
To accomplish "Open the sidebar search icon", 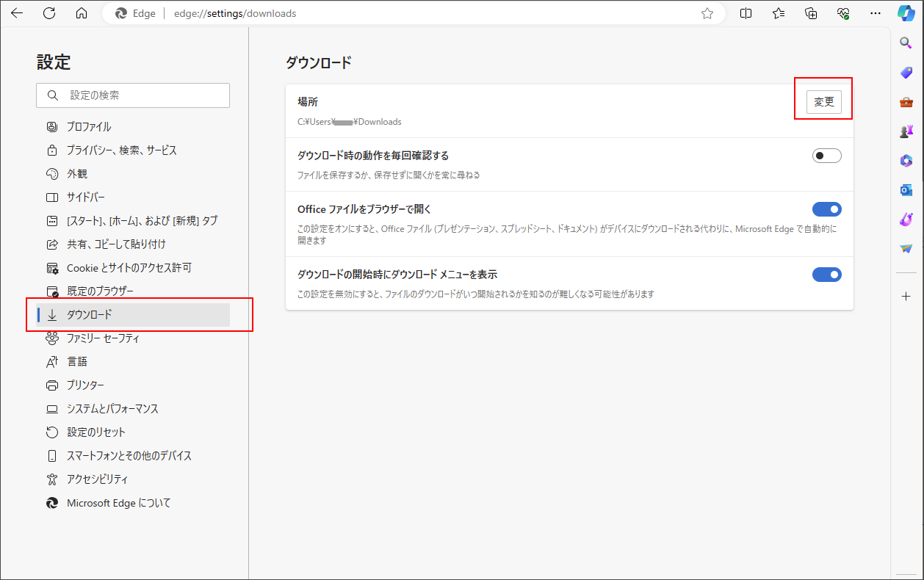I will click(906, 43).
